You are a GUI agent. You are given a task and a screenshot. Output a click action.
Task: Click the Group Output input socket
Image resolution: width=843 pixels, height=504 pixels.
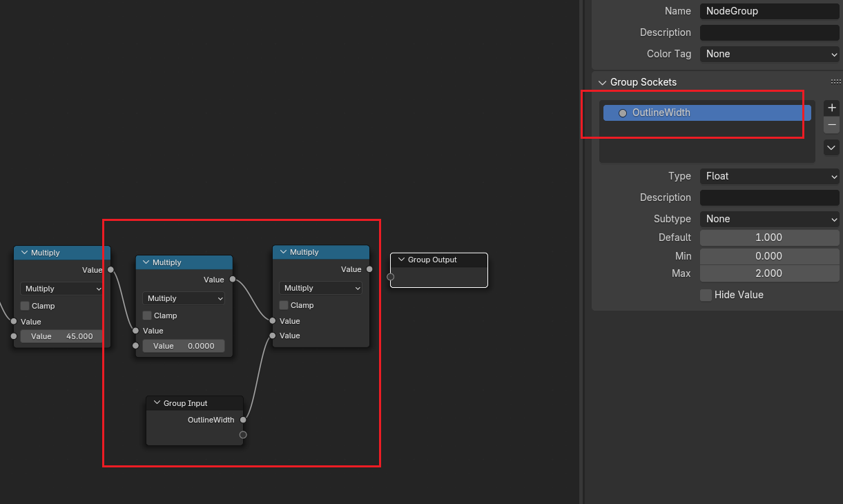click(x=391, y=277)
